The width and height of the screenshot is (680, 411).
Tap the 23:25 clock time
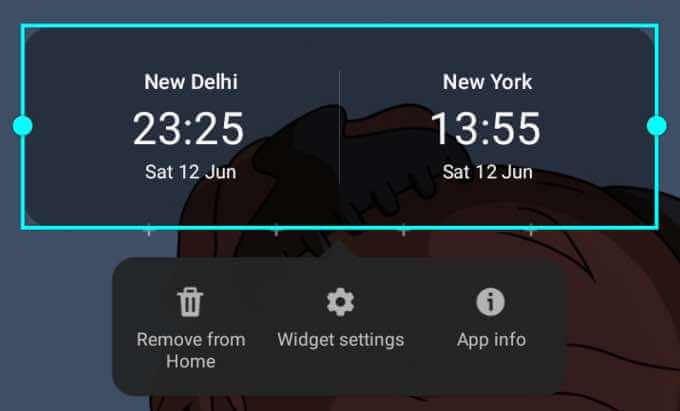coord(189,129)
